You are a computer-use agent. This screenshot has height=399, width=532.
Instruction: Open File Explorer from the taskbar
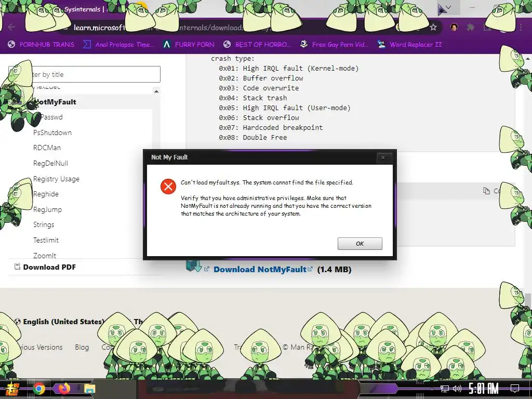tap(89, 389)
